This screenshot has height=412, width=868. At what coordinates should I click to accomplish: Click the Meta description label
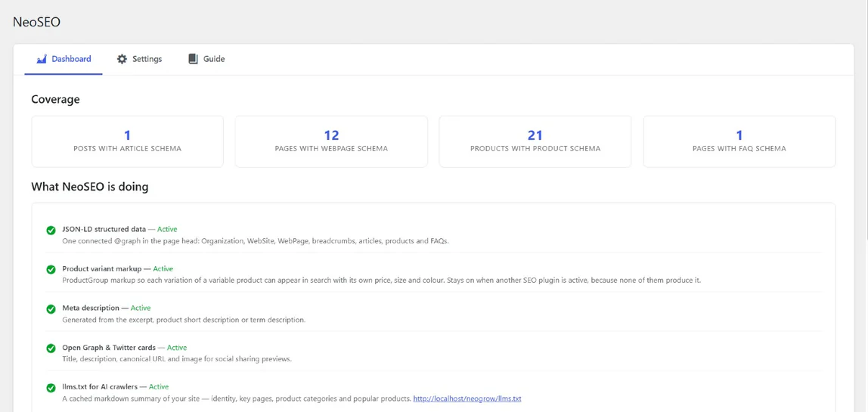click(91, 308)
